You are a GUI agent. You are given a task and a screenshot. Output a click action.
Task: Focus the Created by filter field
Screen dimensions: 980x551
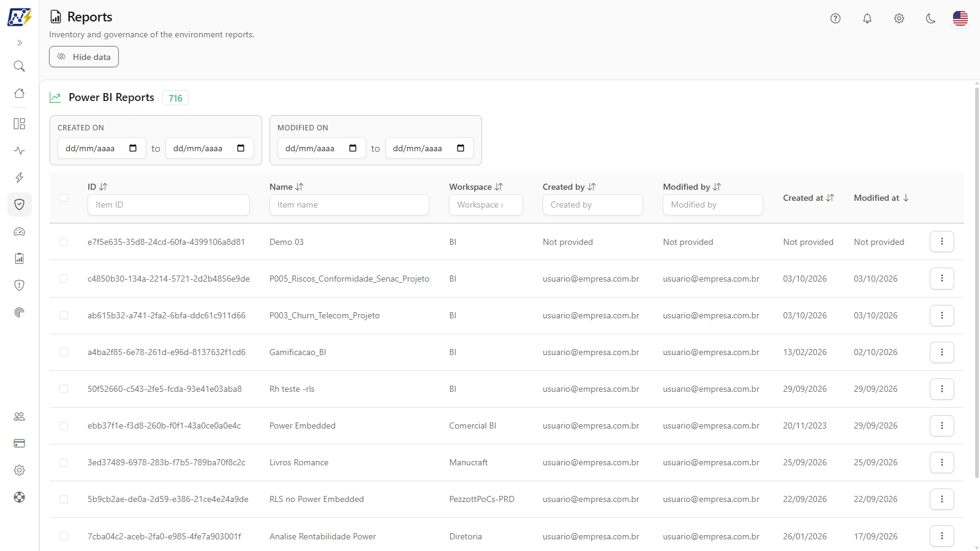point(593,204)
